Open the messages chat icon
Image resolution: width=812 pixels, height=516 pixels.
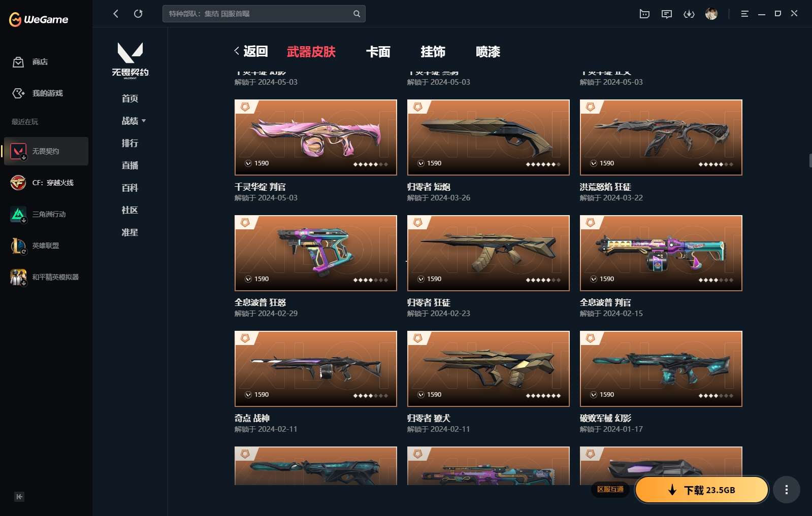[667, 14]
